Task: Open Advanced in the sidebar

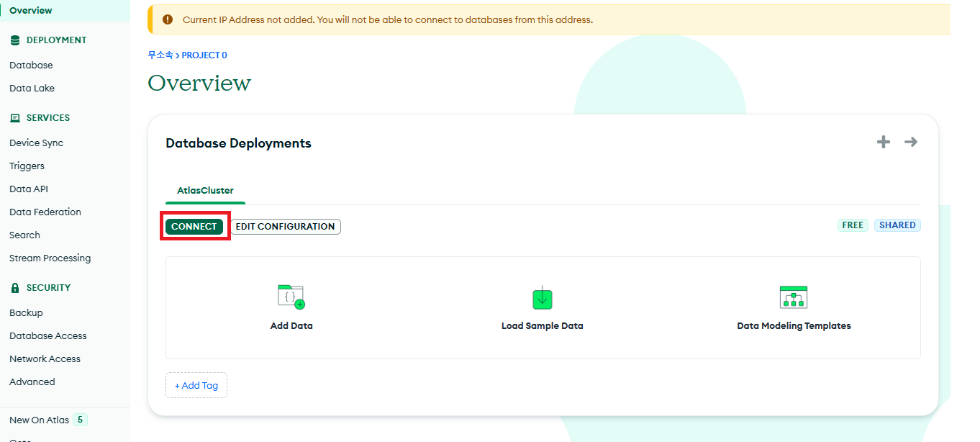Action: 32,382
